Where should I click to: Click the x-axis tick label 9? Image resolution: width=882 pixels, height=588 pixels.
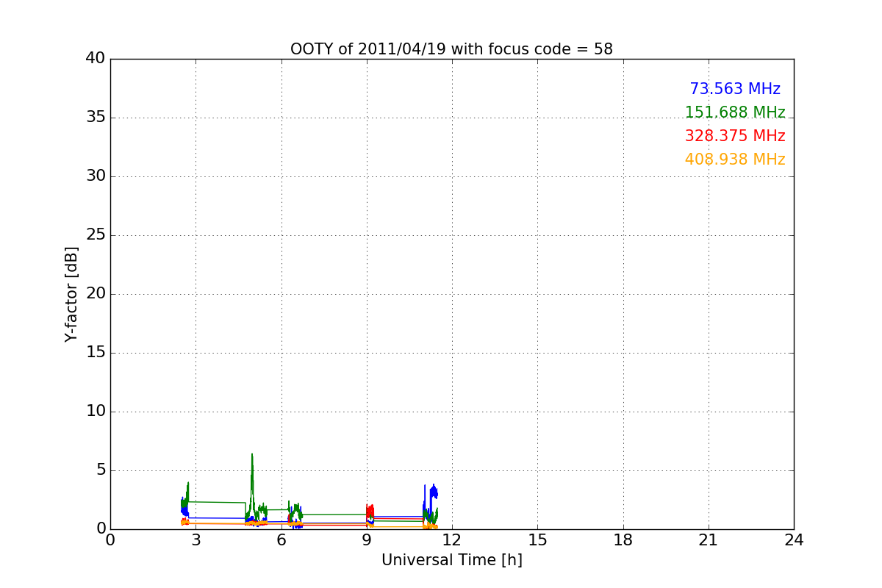point(367,540)
